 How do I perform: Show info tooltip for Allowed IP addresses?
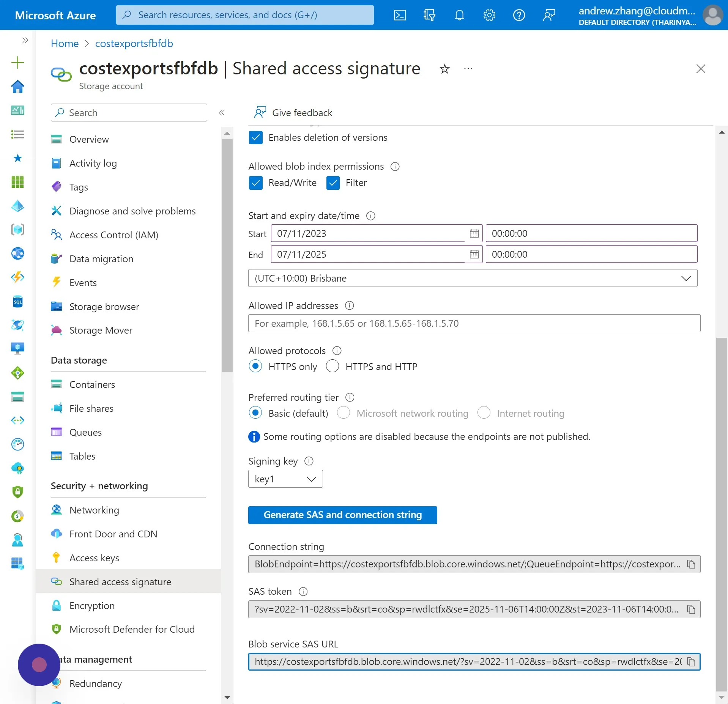pos(349,306)
